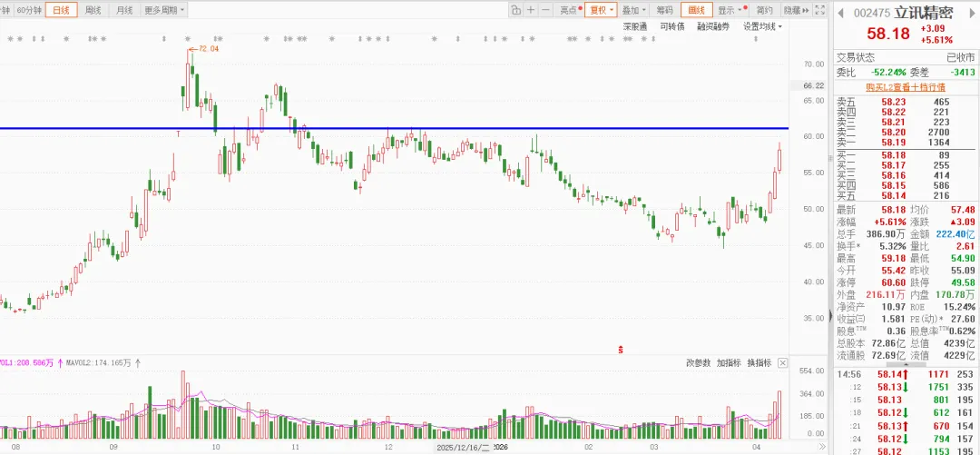Click the red dollar marker on chart
The width and height of the screenshot is (980, 455).
(x=620, y=350)
